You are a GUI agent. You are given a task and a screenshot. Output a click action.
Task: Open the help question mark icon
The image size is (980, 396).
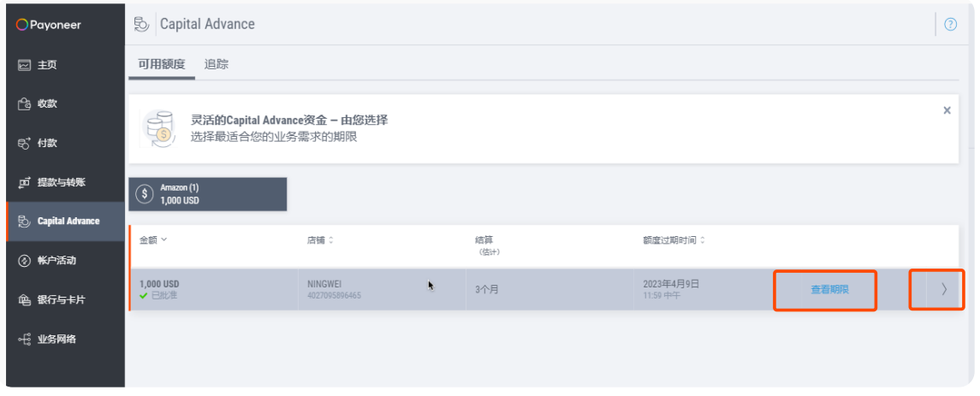coord(950,24)
